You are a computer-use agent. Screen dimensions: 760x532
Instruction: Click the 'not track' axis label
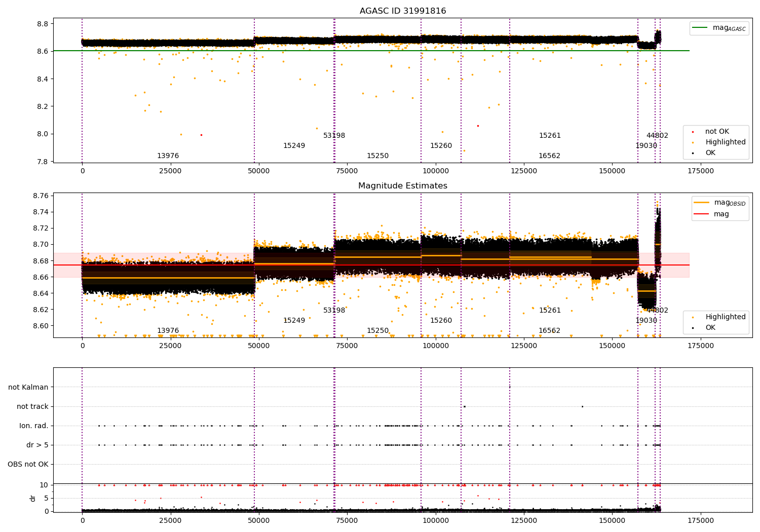coord(32,406)
